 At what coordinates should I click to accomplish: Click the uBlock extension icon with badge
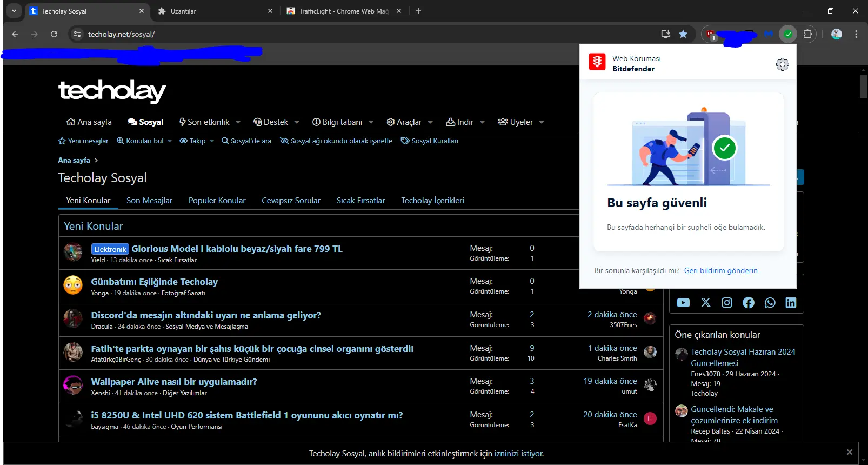(711, 35)
